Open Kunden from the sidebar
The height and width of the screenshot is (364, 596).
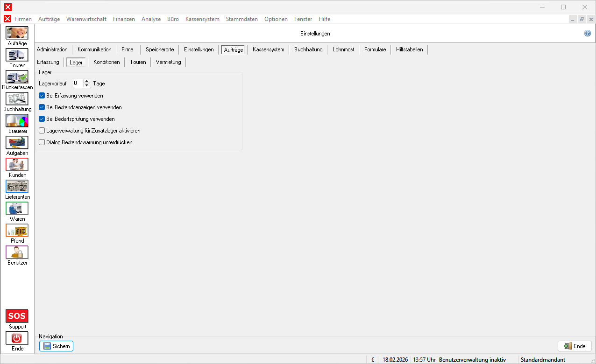[x=17, y=165]
